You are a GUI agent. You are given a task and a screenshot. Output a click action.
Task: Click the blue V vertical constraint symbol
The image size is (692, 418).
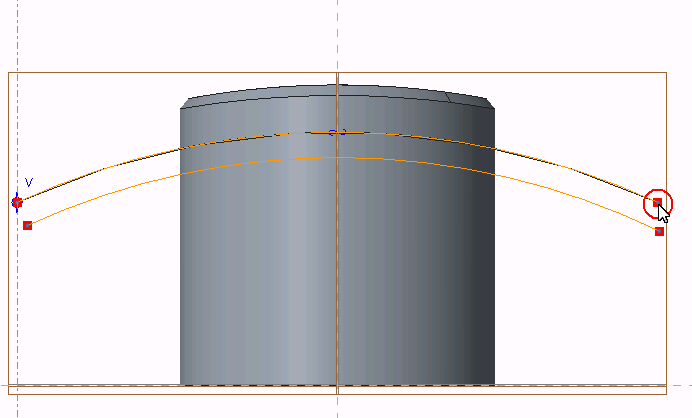(x=29, y=182)
